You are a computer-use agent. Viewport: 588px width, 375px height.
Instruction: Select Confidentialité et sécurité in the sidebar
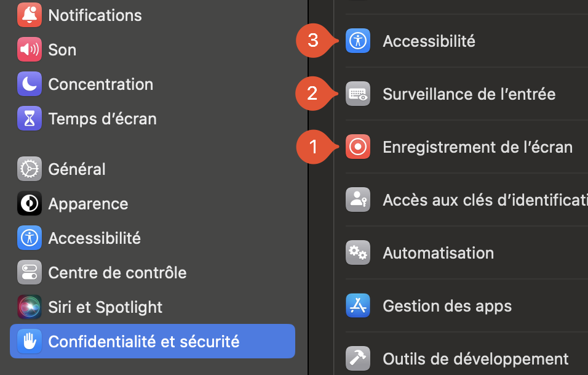153,341
